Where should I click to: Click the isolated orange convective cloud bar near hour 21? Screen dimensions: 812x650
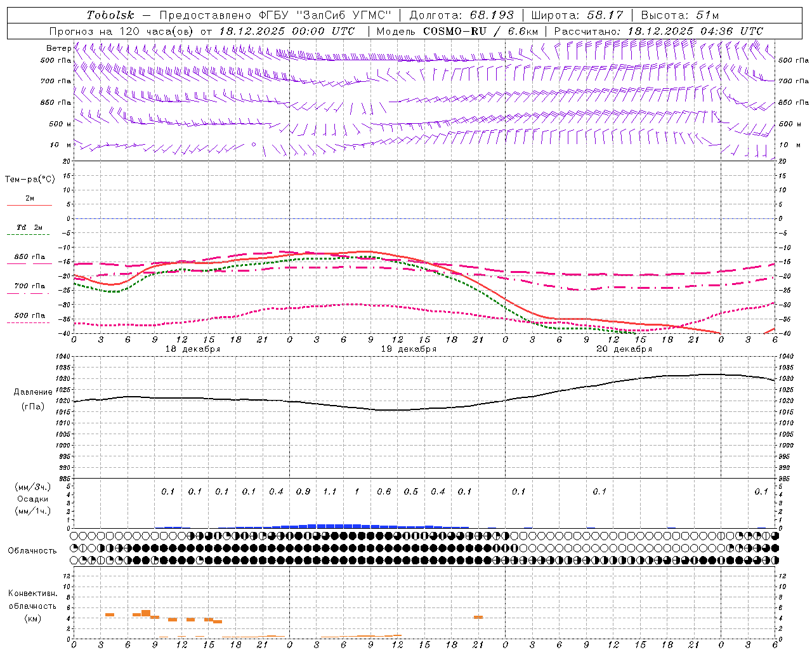click(x=478, y=617)
